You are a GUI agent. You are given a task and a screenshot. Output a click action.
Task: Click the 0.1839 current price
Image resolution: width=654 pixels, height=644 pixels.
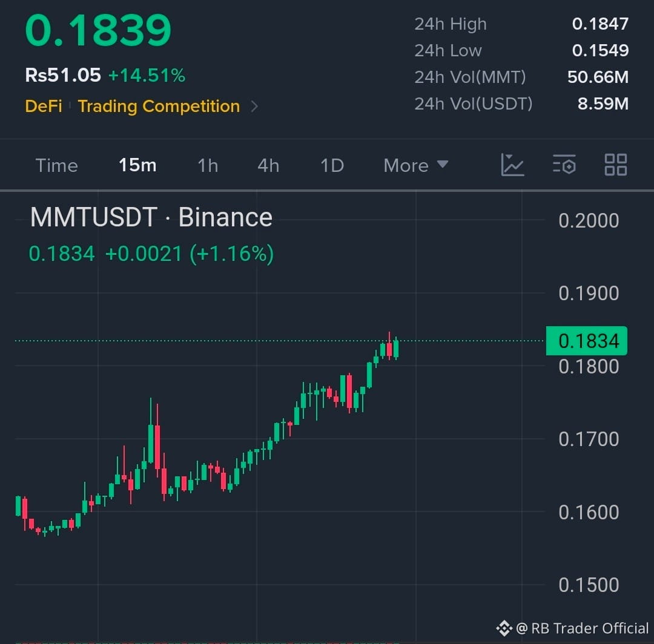[98, 30]
